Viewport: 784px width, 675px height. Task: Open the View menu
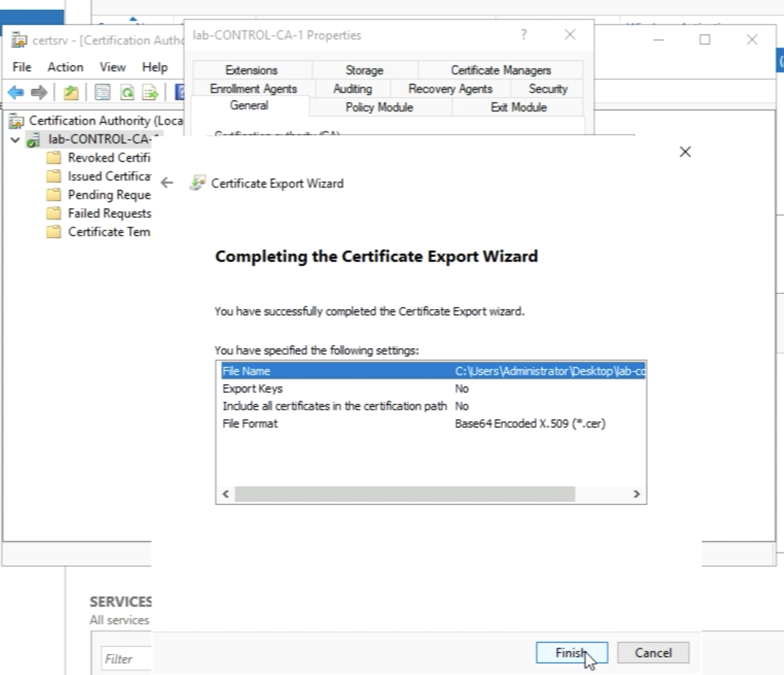coord(113,67)
